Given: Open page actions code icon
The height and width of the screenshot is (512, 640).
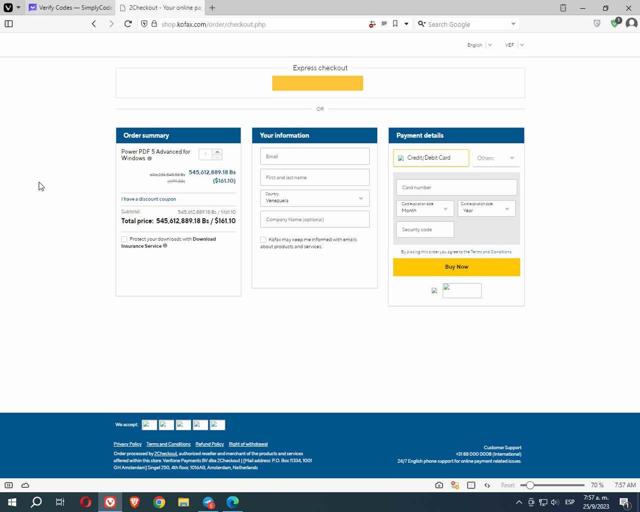Looking at the screenshot, I should tap(487, 485).
